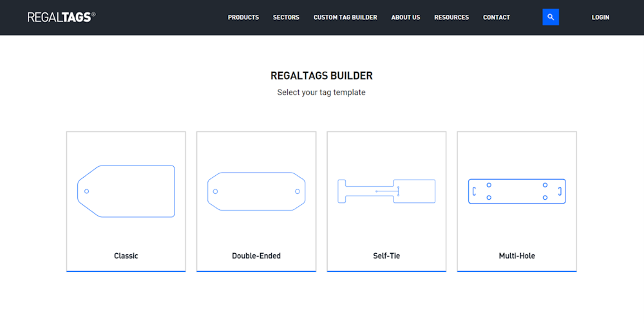Select the Self-Tie tag outline image
644x324 pixels.
[x=386, y=191]
